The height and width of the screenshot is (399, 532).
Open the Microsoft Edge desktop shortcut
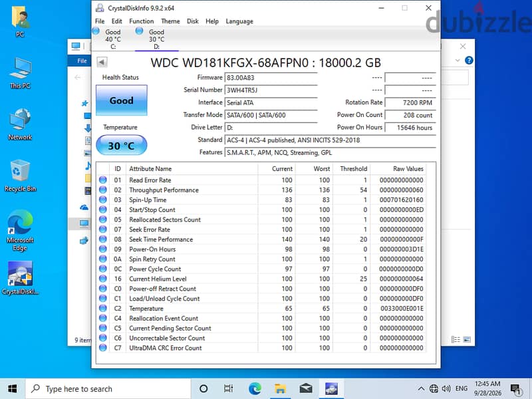tap(20, 230)
